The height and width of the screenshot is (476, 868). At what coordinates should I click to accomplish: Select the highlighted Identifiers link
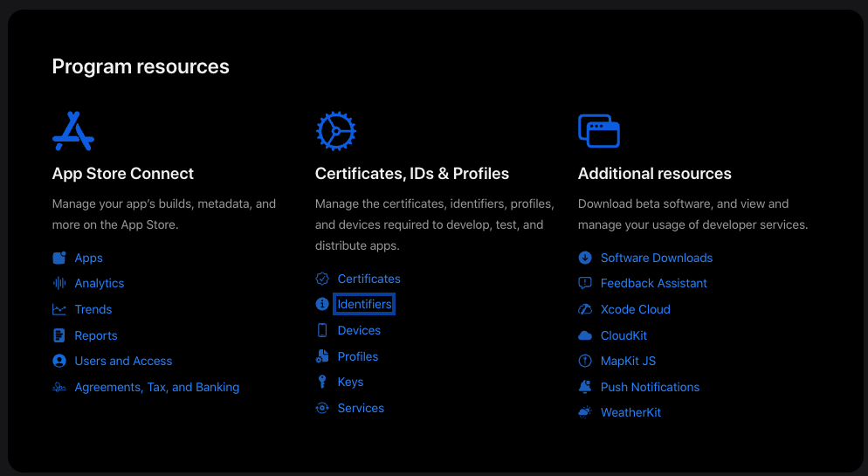[364, 304]
